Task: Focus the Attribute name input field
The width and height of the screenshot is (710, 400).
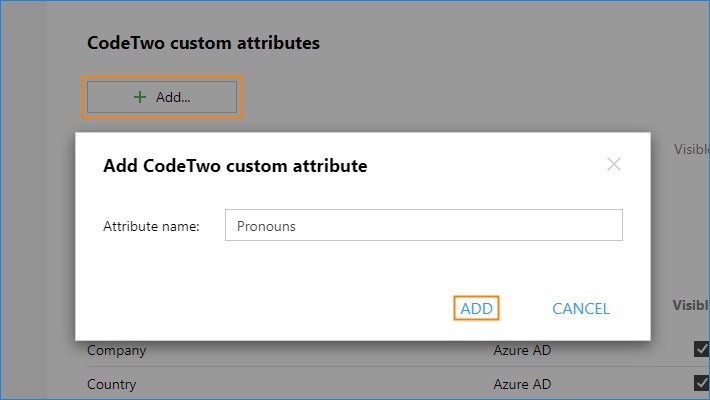Action: pos(424,225)
